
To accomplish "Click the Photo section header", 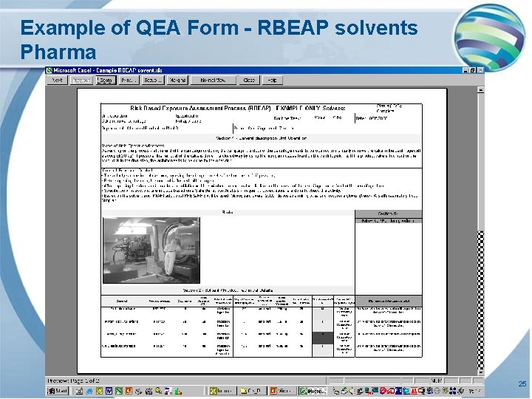I will tap(228, 213).
